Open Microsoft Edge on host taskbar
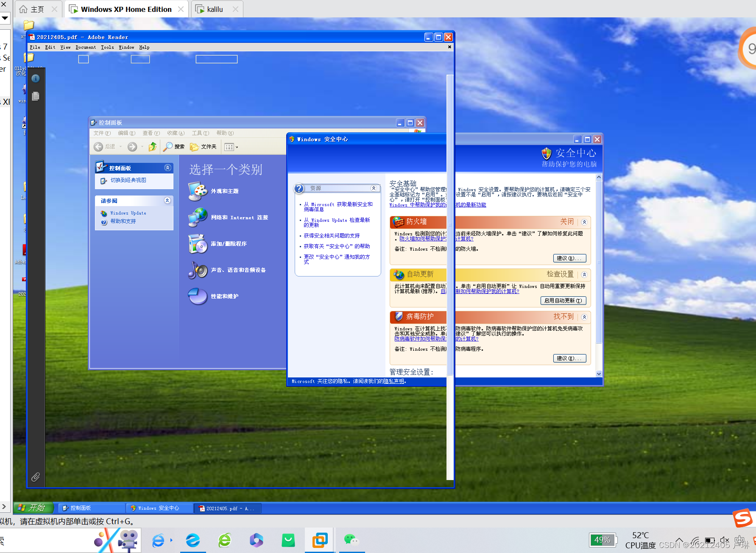Viewport: 756px width, 553px height. coord(193,540)
